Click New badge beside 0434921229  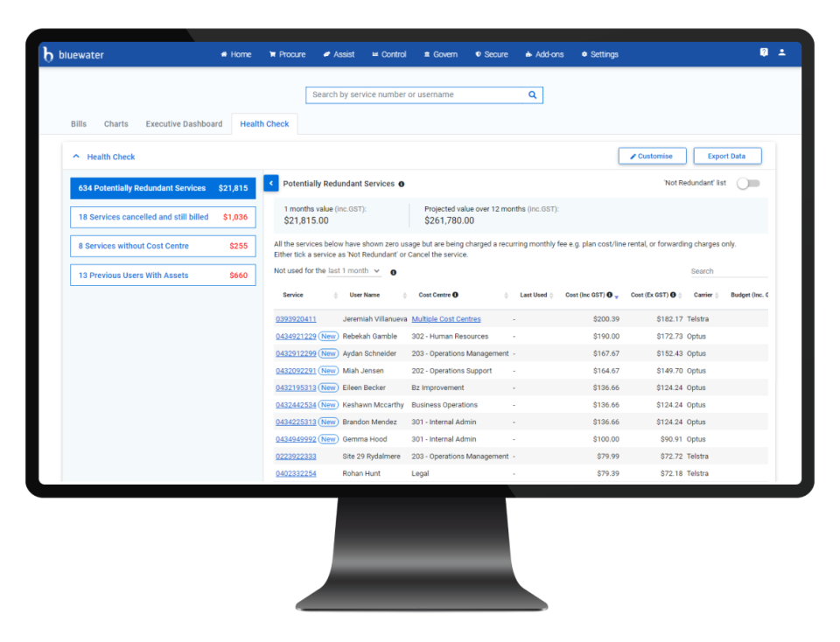tap(328, 336)
